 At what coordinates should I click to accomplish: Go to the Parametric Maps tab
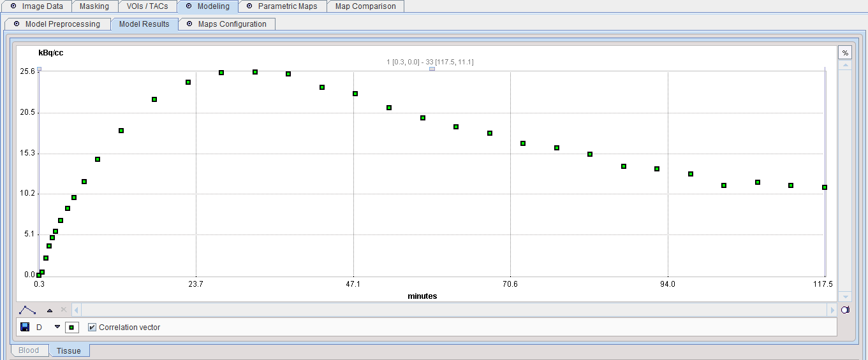[x=282, y=6]
